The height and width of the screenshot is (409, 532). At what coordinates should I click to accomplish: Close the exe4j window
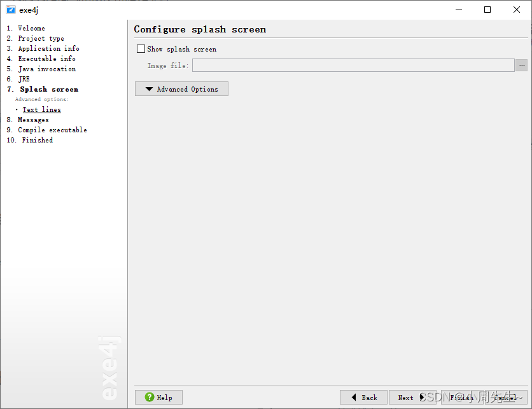coord(516,10)
